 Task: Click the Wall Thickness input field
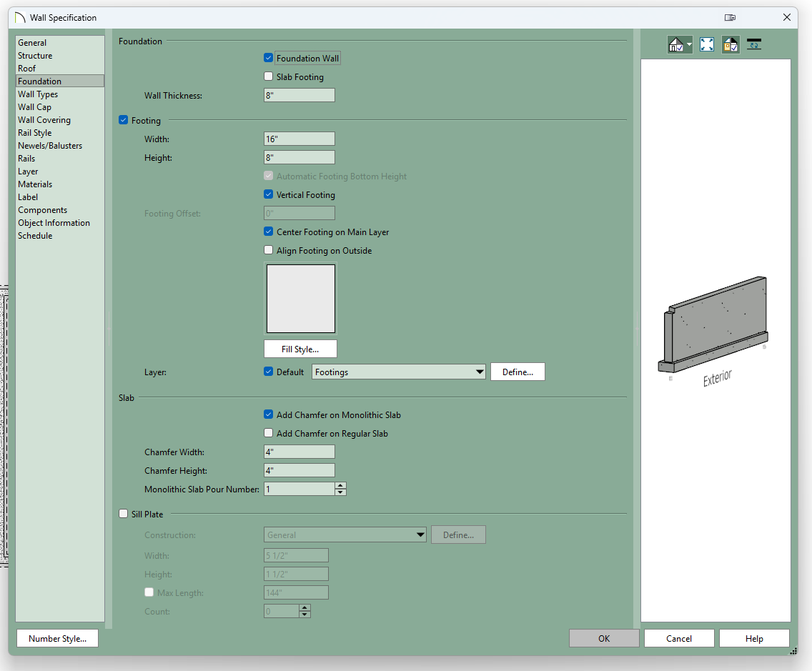tap(299, 95)
